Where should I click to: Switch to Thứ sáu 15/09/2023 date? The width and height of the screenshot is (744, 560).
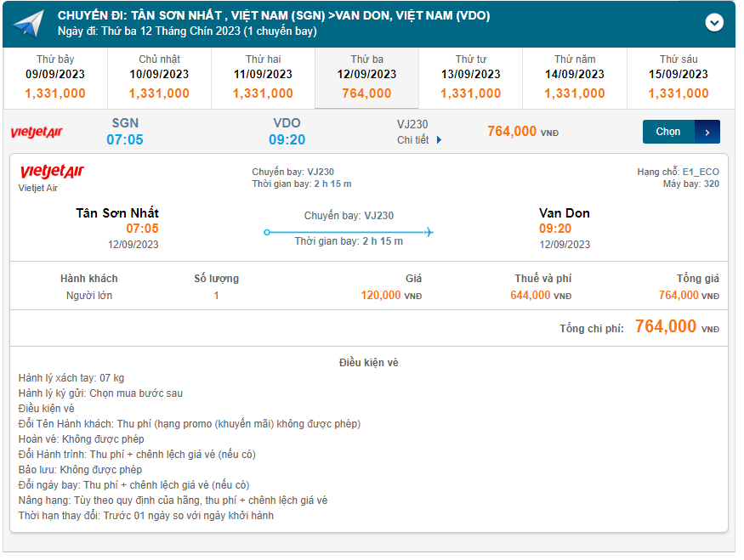(679, 77)
